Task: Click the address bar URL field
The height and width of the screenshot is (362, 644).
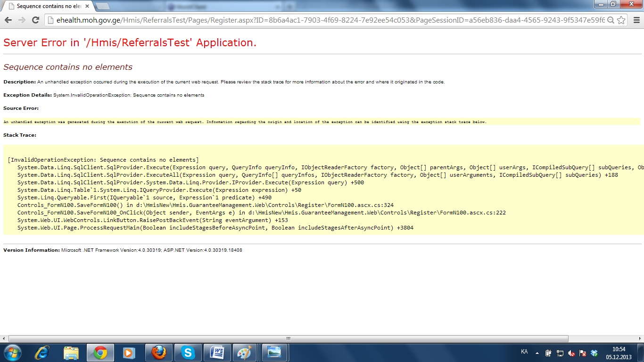Action: coord(325,20)
